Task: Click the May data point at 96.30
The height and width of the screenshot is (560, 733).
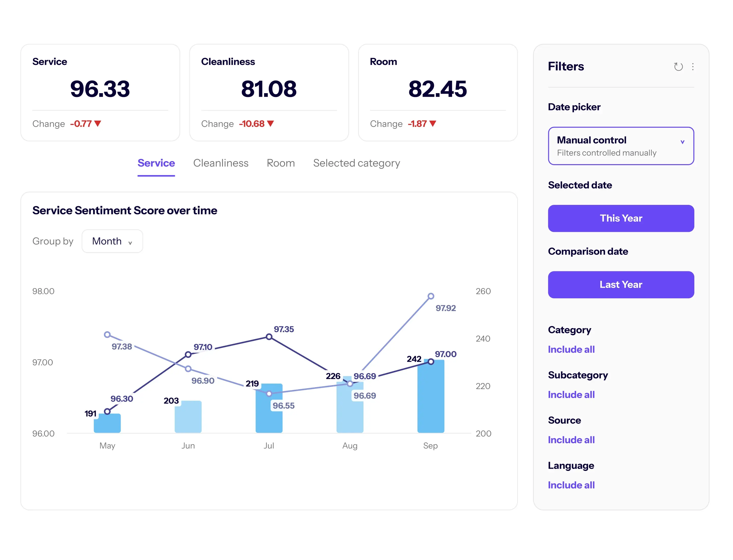Action: pyautogui.click(x=107, y=412)
